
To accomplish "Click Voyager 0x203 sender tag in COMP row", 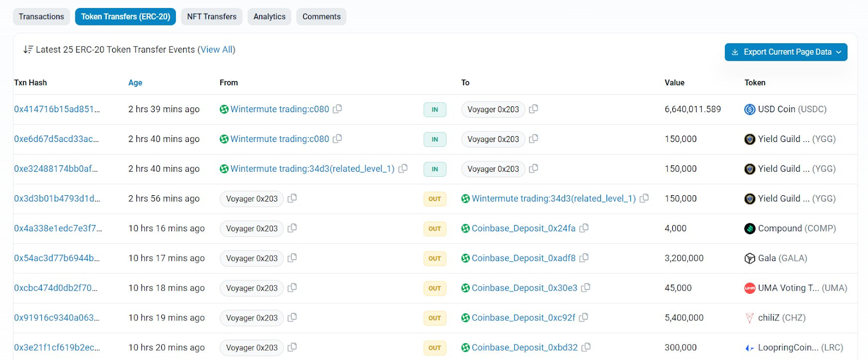I will [252, 229].
